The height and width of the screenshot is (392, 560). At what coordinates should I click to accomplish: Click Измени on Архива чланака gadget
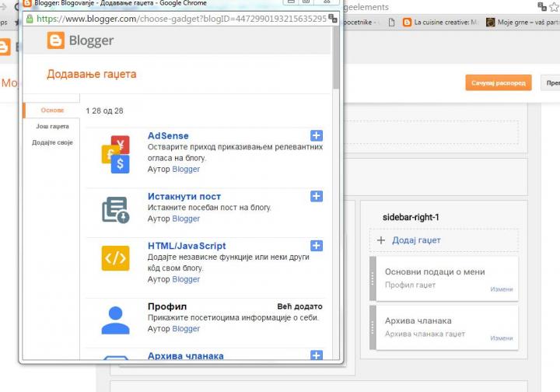[501, 338]
